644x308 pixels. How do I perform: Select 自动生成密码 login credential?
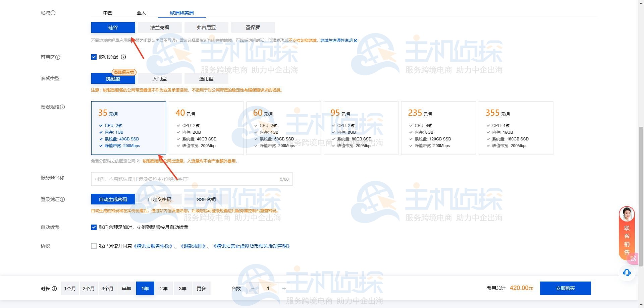click(x=113, y=199)
